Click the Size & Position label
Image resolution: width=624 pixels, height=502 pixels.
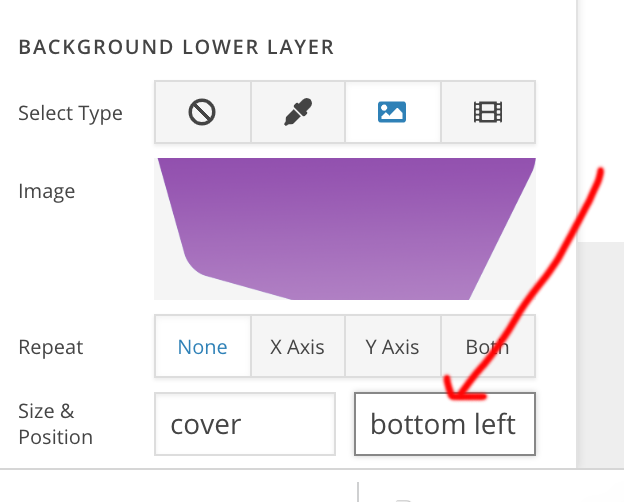[55, 424]
